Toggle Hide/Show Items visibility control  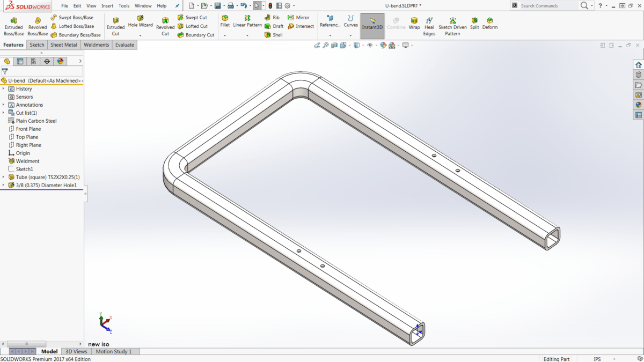click(x=370, y=45)
